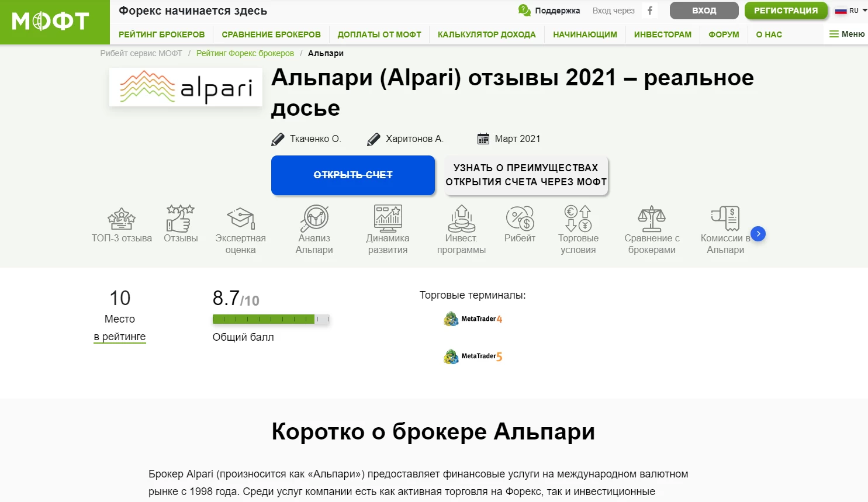Screen dimensions: 868x502
Task: Open Инвесторам menu item
Action: 663,34
